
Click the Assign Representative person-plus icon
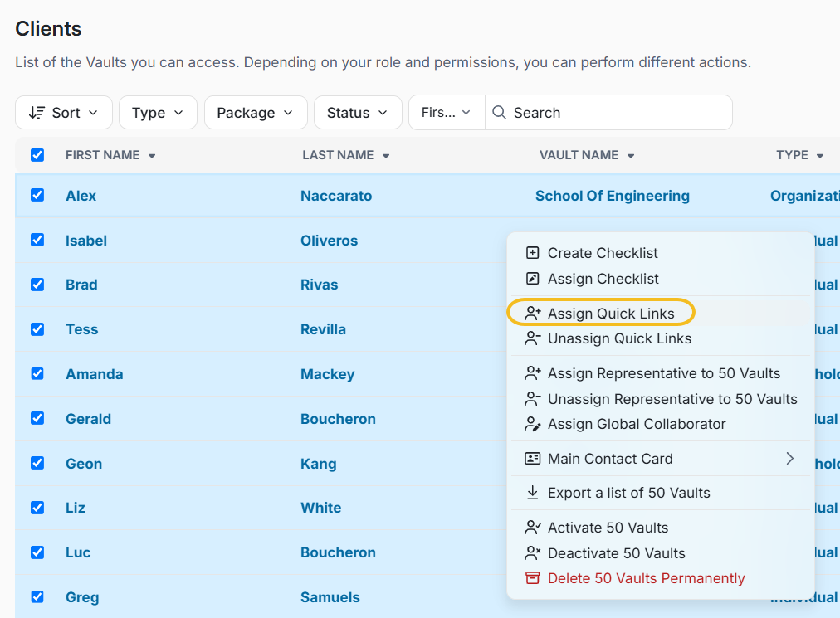click(532, 373)
